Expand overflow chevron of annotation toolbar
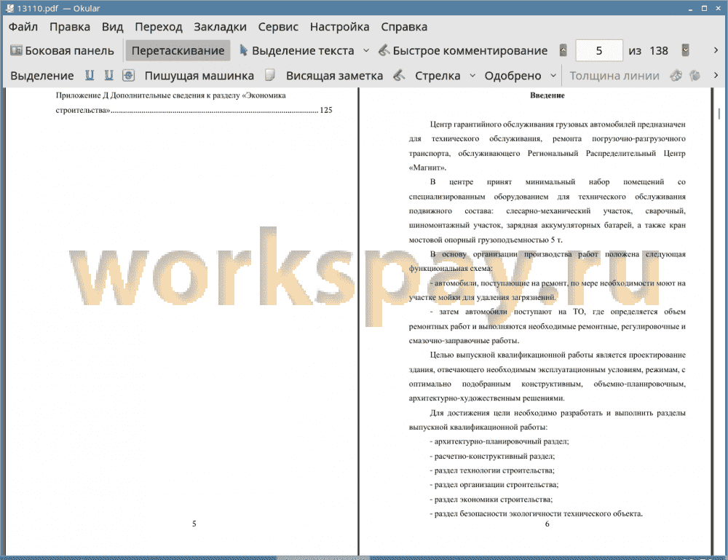Screen dimensions: 728x560 pyautogui.click(x=716, y=75)
